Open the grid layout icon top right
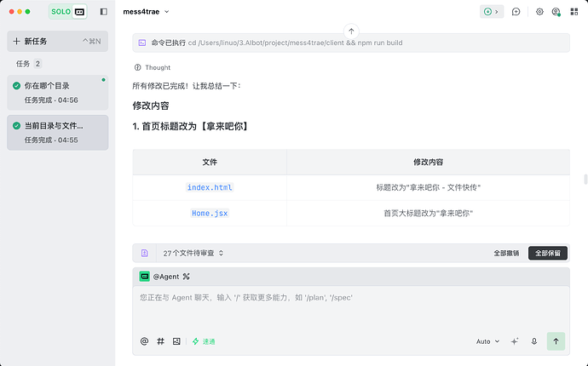The image size is (588, 366). [574, 12]
